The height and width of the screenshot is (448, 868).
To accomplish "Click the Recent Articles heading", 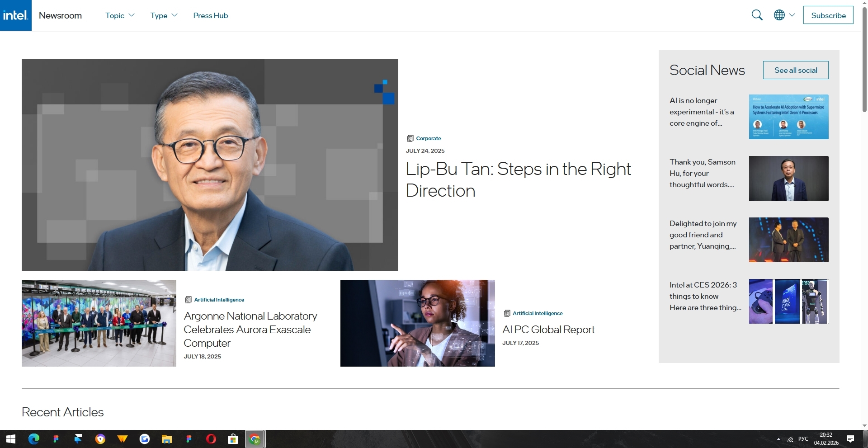I will (63, 412).
